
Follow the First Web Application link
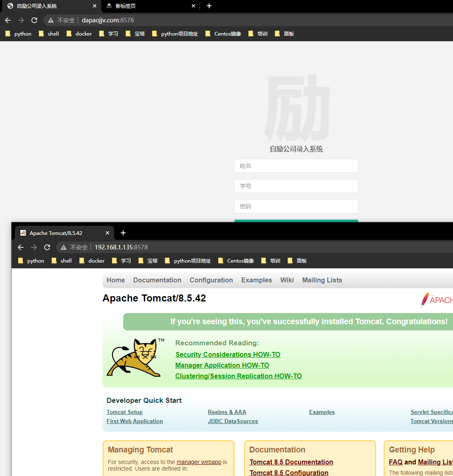(x=135, y=421)
